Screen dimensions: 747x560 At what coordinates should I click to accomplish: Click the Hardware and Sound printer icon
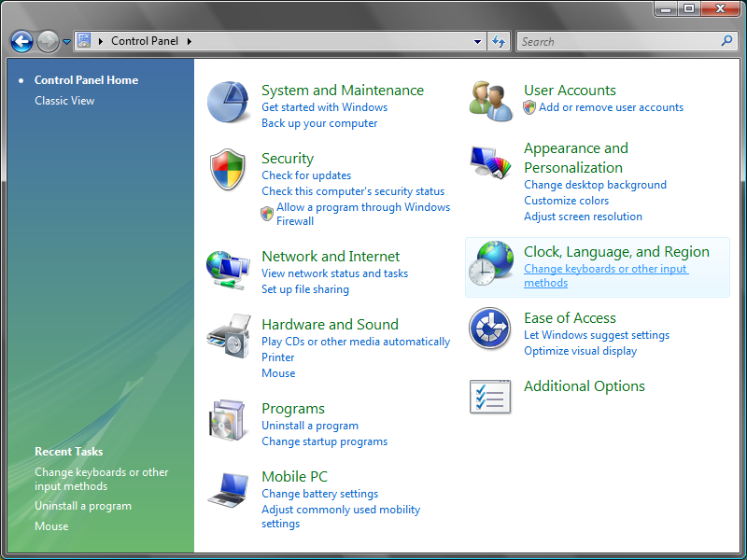click(229, 336)
